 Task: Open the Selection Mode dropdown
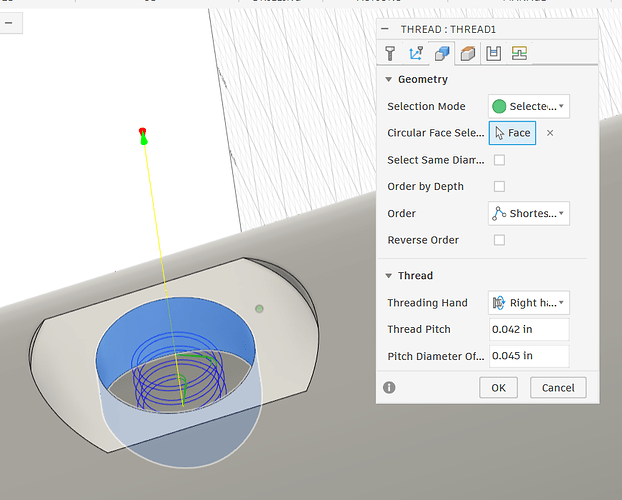click(x=529, y=106)
